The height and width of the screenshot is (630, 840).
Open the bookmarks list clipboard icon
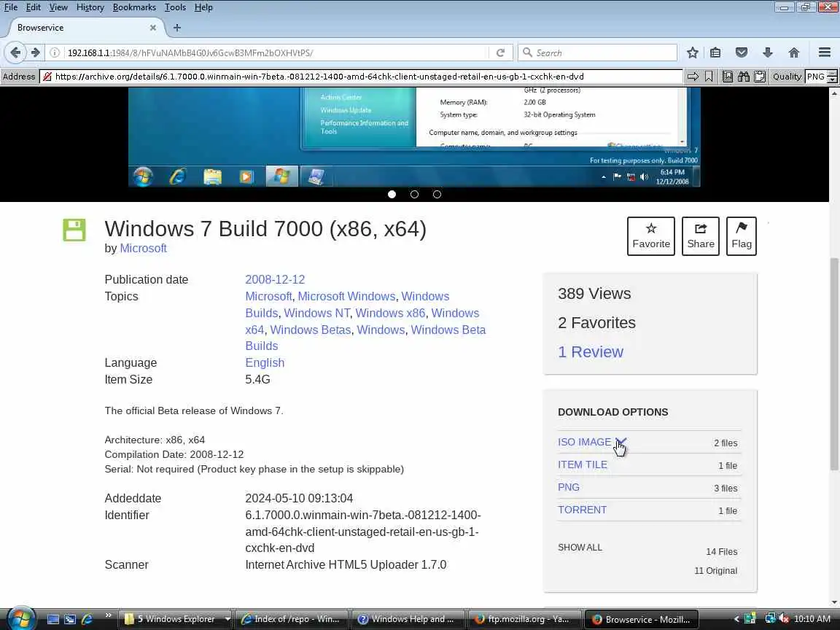click(715, 52)
